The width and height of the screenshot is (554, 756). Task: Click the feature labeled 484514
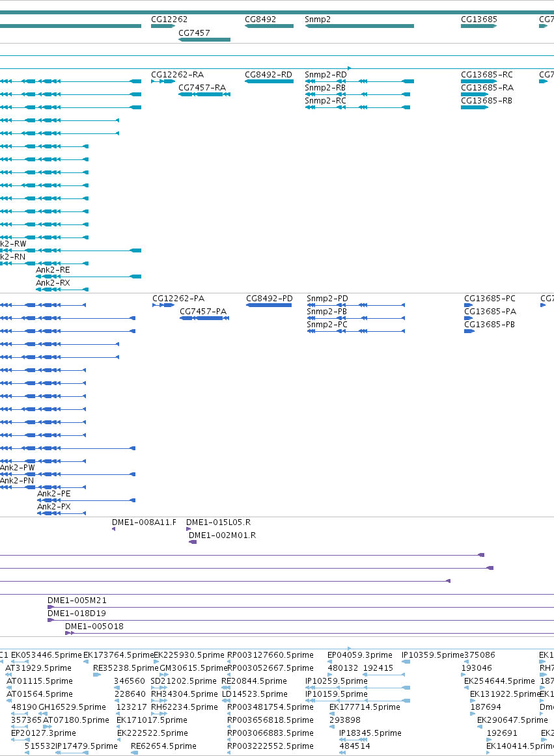click(x=355, y=746)
